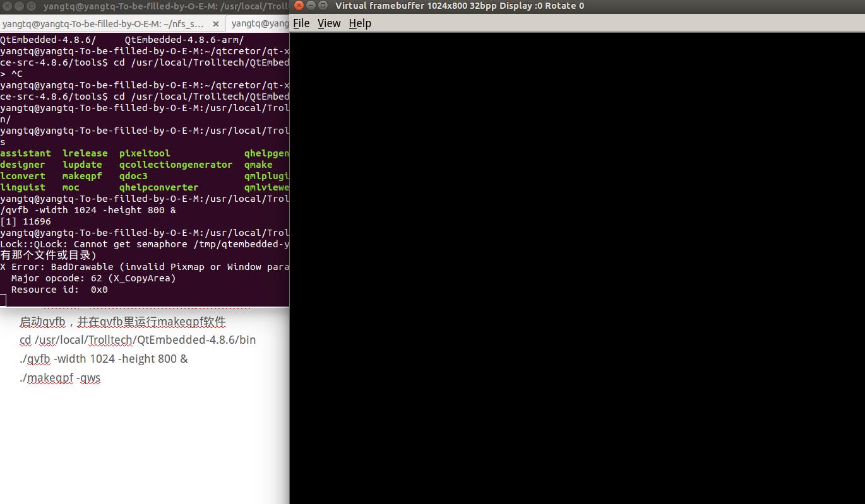The height and width of the screenshot is (504, 865).
Task: Click the document line '启动qvfb，并在qvfb里运行makeqpf软件'
Action: 122,322
